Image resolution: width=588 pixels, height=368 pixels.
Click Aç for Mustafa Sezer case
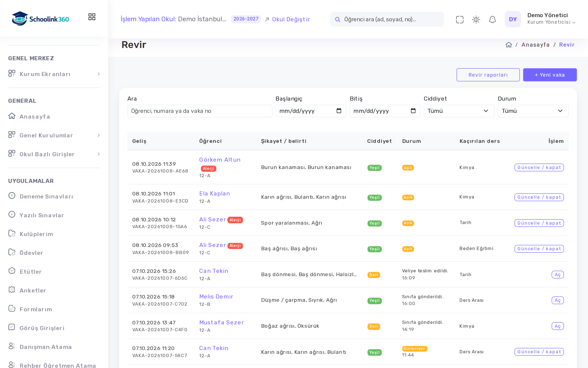pos(558,326)
